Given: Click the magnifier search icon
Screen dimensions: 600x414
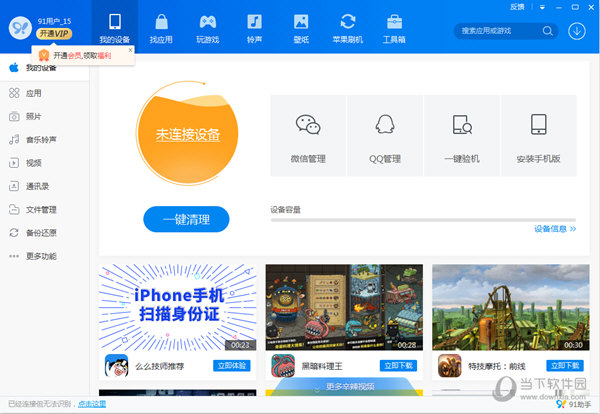Looking at the screenshot, I should [548, 31].
